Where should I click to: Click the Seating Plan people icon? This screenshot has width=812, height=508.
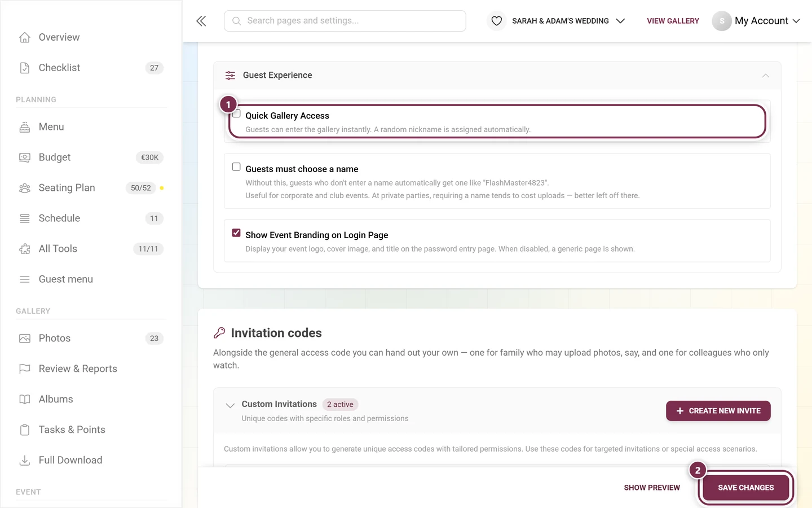[x=25, y=188]
